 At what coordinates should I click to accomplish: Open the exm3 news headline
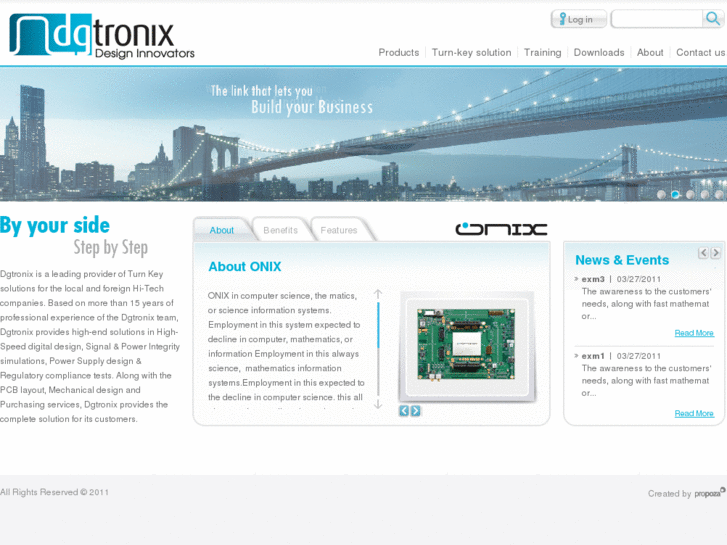click(593, 279)
